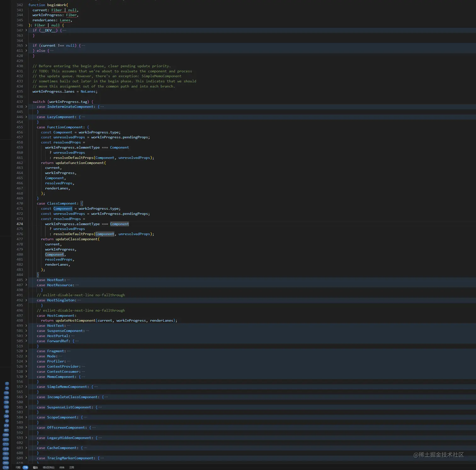Expand the LazyComponent case block
This screenshot has width=476, height=470.
[x=26, y=117]
